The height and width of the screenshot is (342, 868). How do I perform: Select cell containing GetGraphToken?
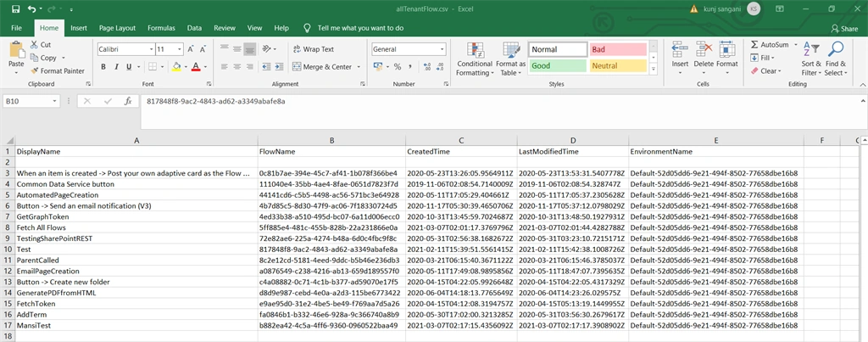tap(136, 216)
